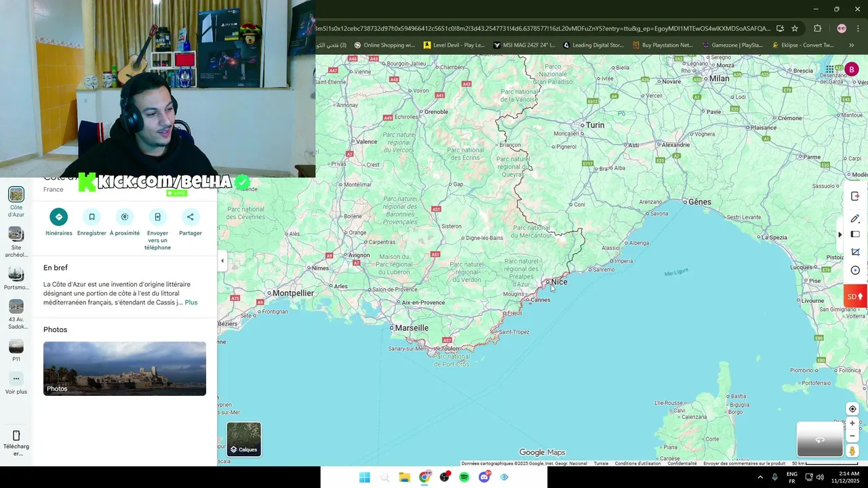
Task: Show more recents via Voir plus
Action: tap(16, 383)
